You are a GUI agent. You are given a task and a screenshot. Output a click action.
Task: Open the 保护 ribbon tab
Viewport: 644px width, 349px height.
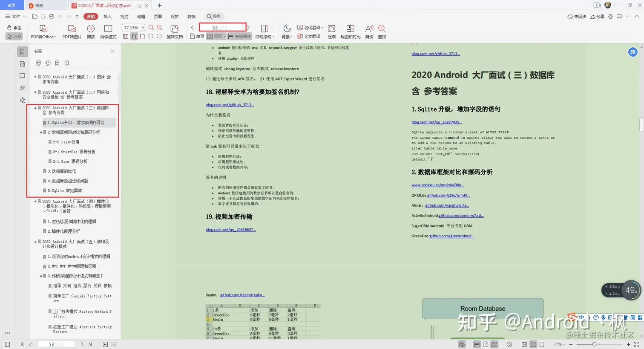pos(175,17)
